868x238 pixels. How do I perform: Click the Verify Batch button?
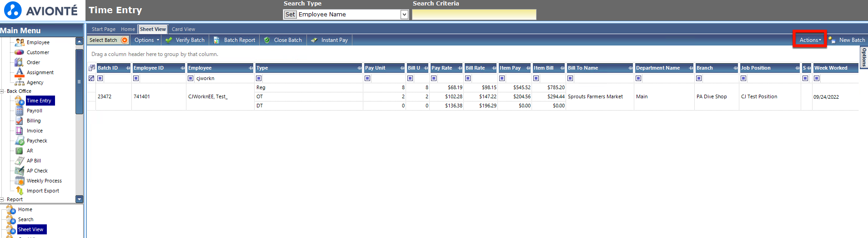pyautogui.click(x=185, y=40)
